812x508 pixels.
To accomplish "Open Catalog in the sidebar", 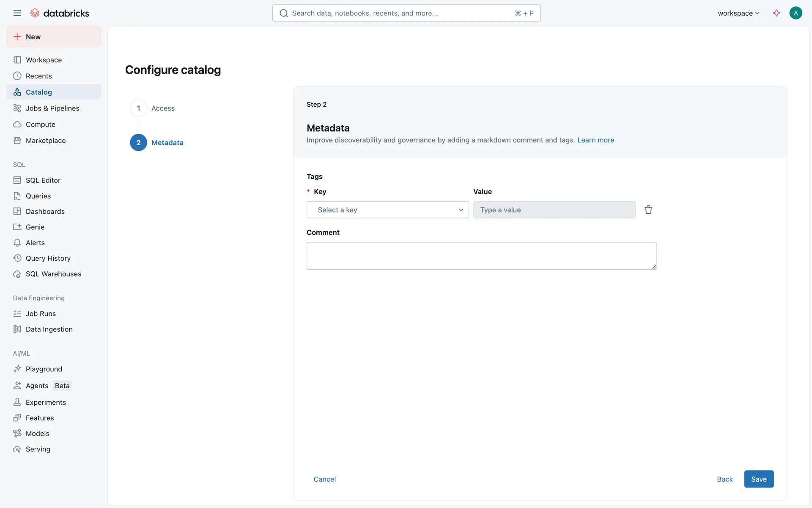I will [38, 92].
